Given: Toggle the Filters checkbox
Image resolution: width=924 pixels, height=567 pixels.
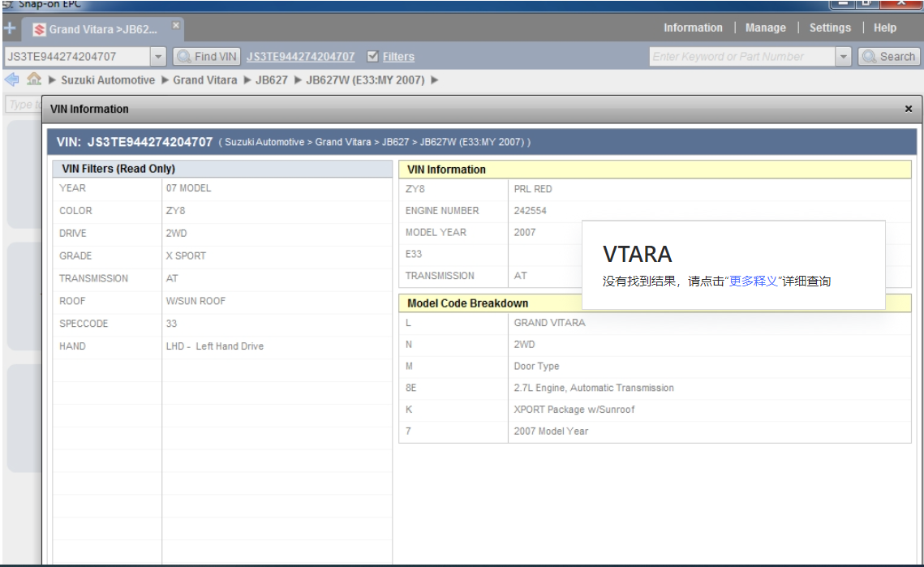Looking at the screenshot, I should point(372,57).
